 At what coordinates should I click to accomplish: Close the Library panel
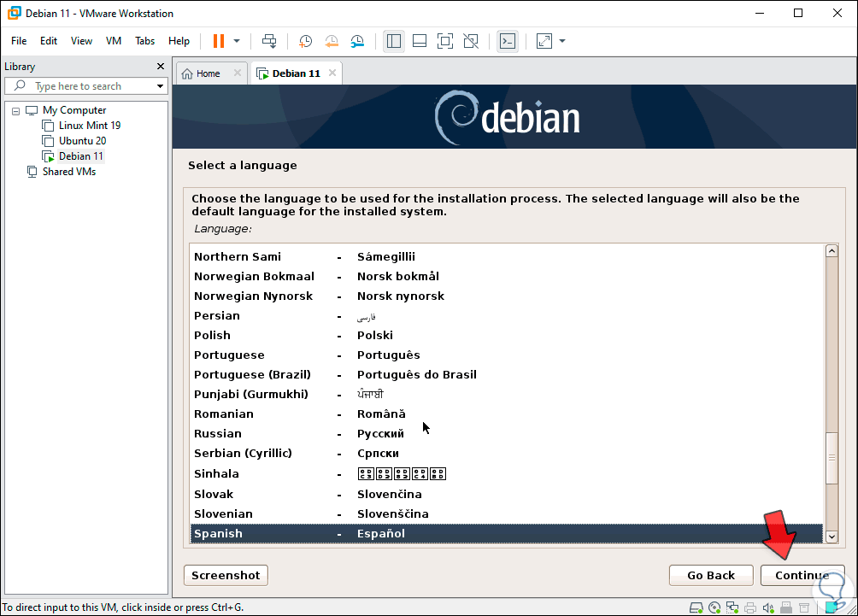161,66
